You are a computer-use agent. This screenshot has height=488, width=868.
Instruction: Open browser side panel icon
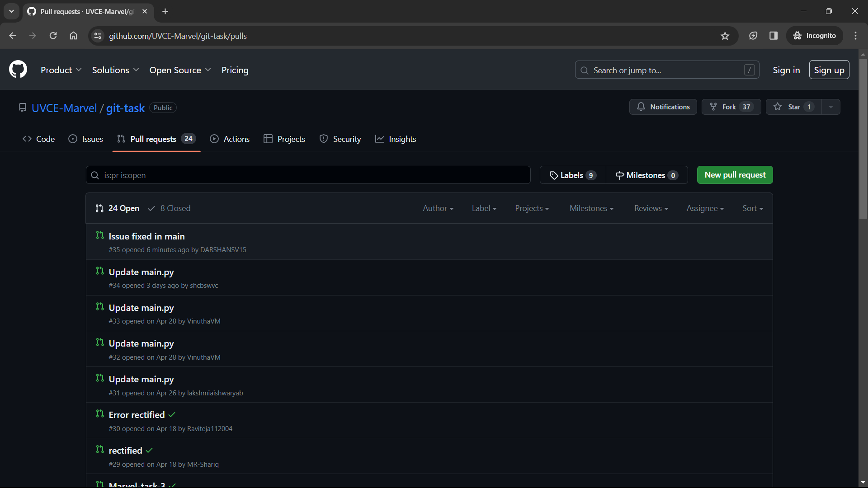(x=774, y=36)
